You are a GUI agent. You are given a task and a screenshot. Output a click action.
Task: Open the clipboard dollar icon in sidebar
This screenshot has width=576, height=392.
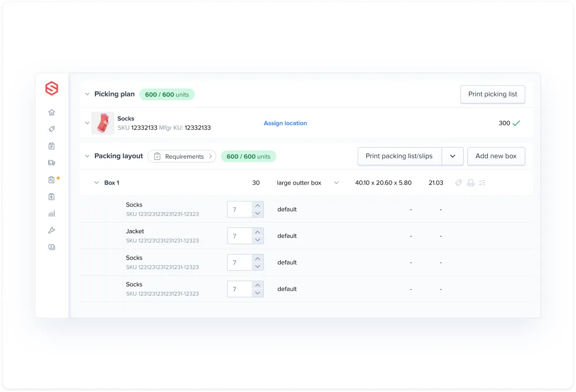52,197
